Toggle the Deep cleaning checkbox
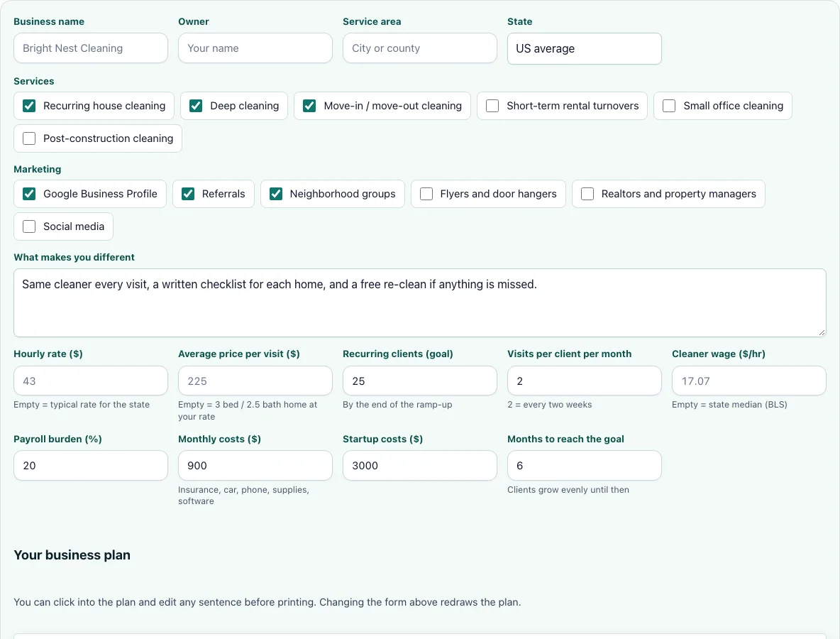This screenshot has height=639, width=840. (196, 106)
